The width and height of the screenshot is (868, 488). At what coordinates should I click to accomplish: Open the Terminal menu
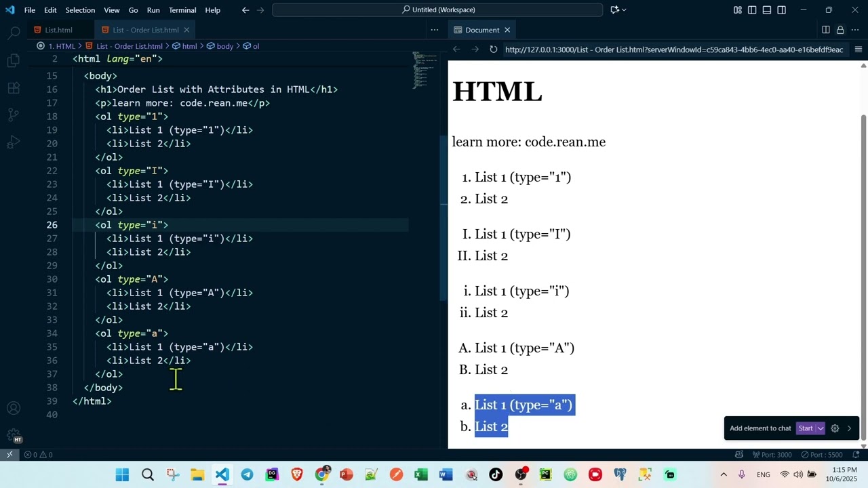coord(182,10)
